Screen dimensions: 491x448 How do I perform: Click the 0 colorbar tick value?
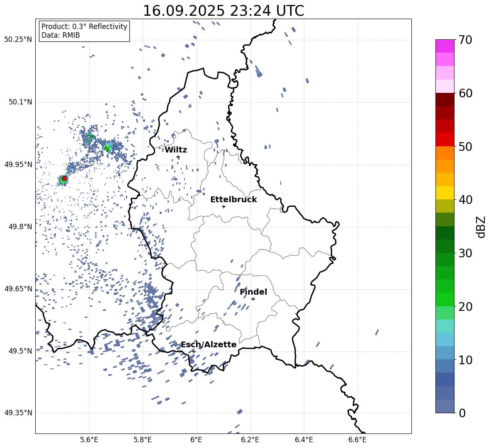(x=462, y=413)
